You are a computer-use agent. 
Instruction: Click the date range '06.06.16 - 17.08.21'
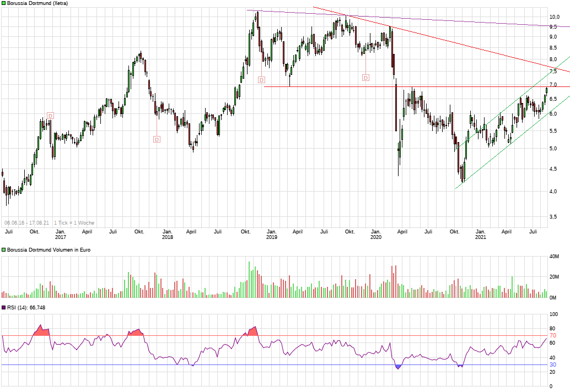tap(26, 223)
